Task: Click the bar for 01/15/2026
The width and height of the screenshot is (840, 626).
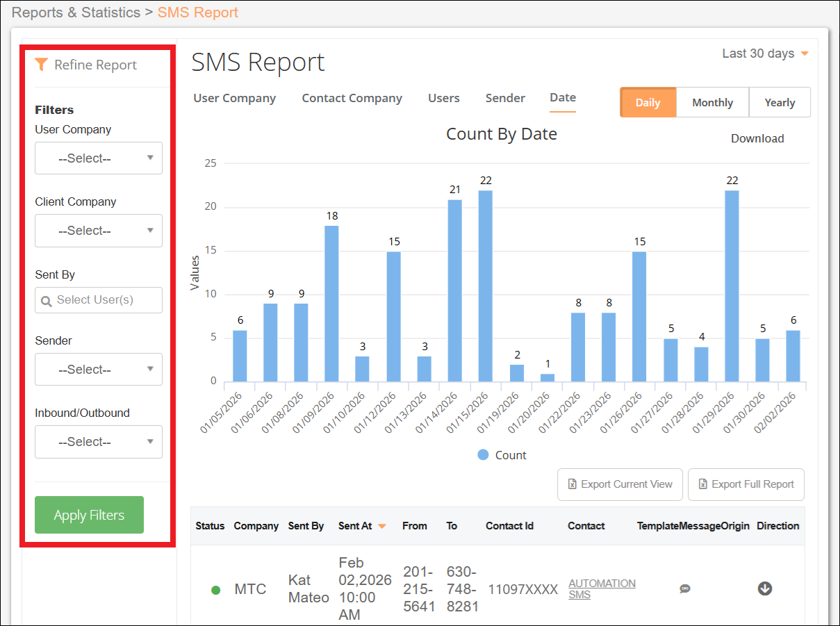Action: [486, 286]
